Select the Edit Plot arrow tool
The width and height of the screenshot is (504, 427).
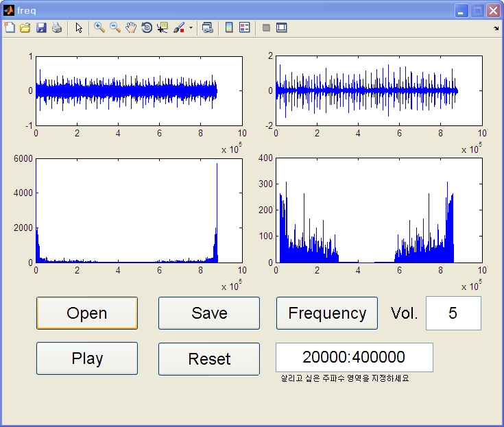[x=79, y=27]
